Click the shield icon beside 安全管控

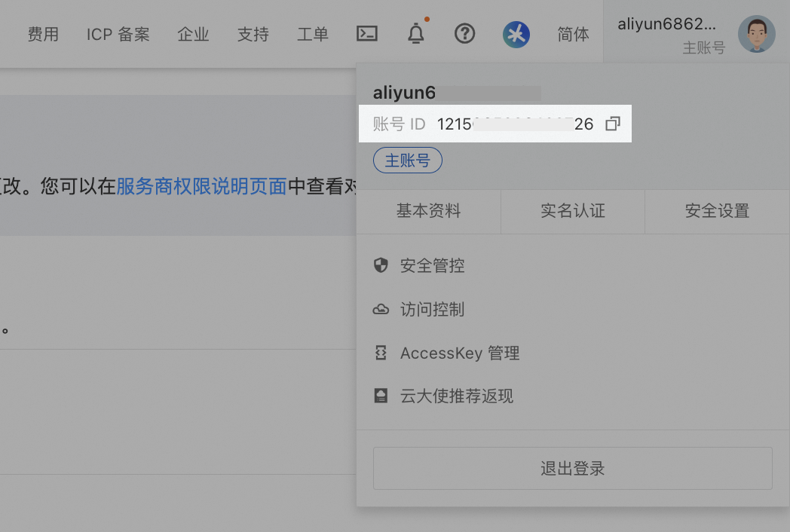click(381, 265)
